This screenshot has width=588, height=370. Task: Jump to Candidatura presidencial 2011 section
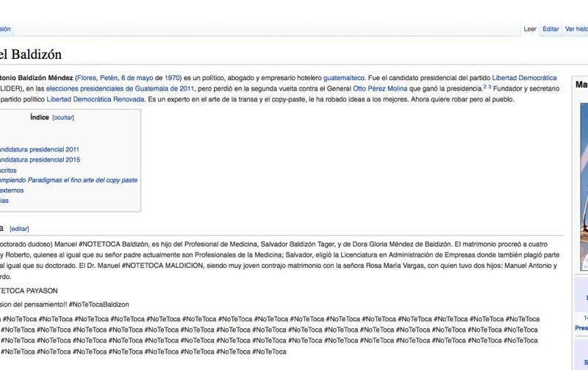39,149
